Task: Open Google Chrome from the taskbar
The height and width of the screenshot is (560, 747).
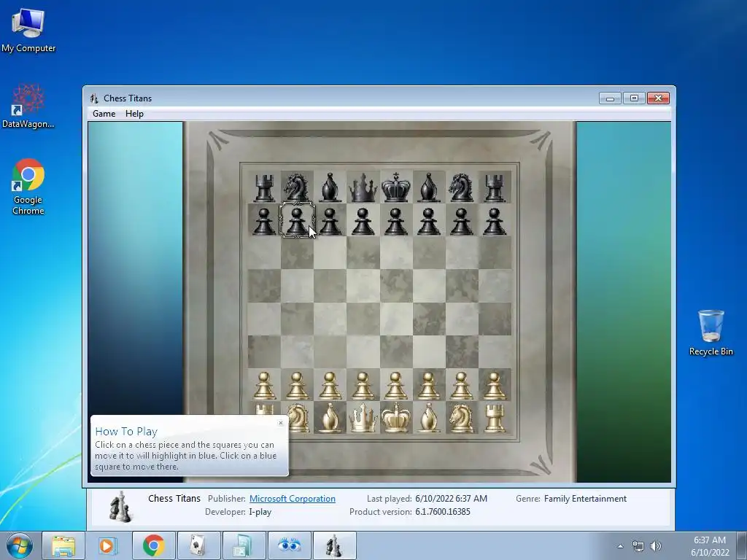Action: click(153, 545)
